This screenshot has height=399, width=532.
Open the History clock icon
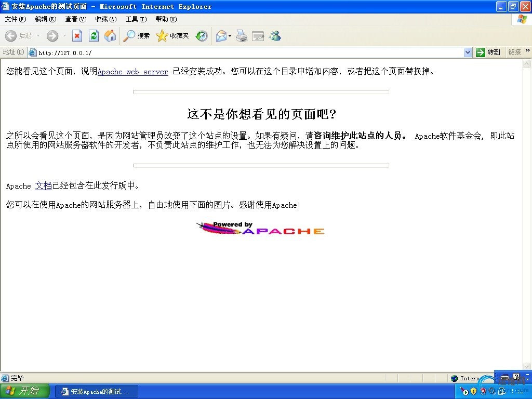[x=202, y=36]
